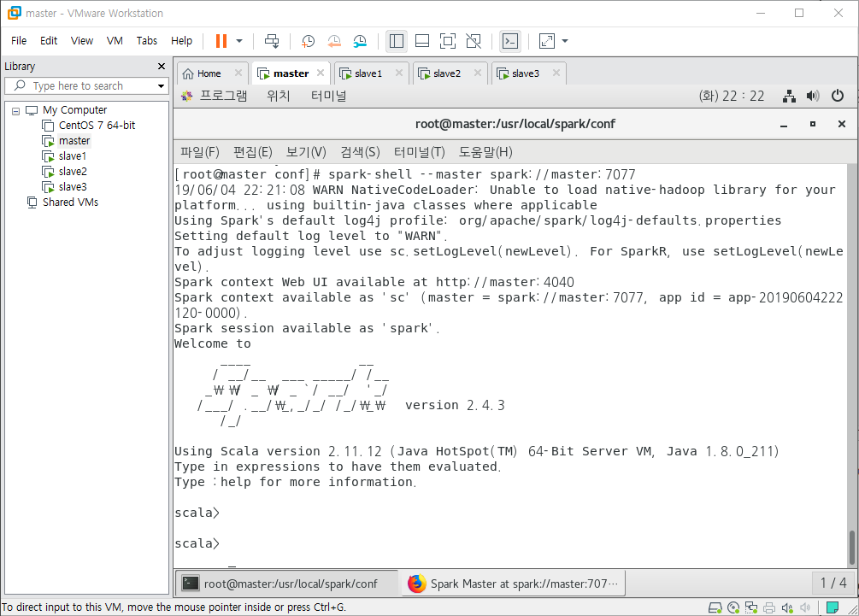Click the printer device status icon
This screenshot has width=859, height=616.
(769, 607)
